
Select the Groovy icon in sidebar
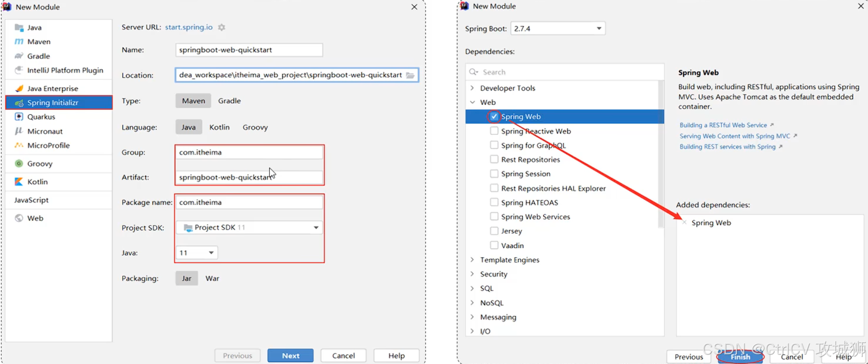coord(19,164)
